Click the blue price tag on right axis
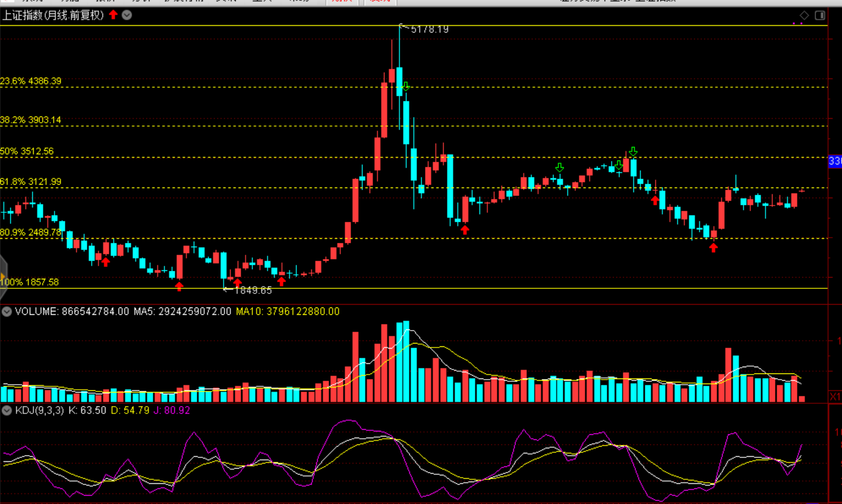 [835, 162]
